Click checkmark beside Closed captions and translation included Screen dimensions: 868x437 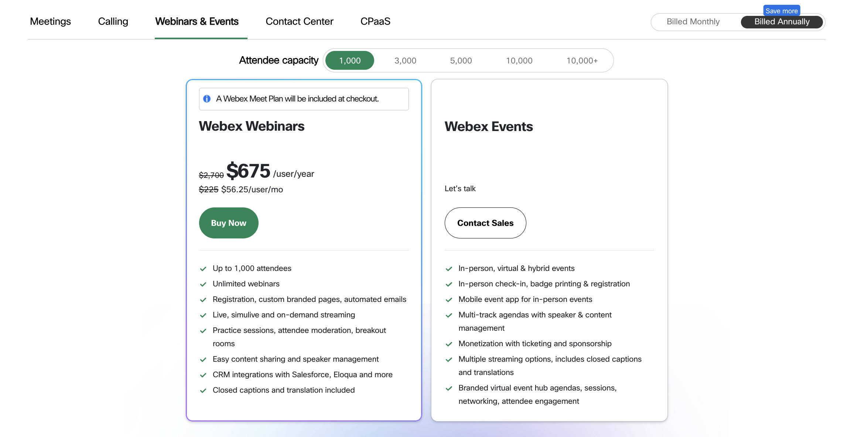point(203,390)
